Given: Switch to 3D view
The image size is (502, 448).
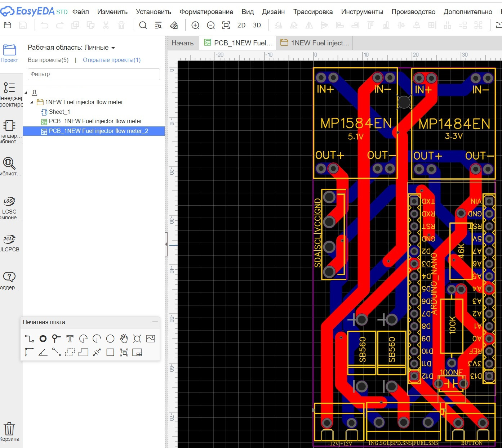Looking at the screenshot, I should [x=257, y=25].
